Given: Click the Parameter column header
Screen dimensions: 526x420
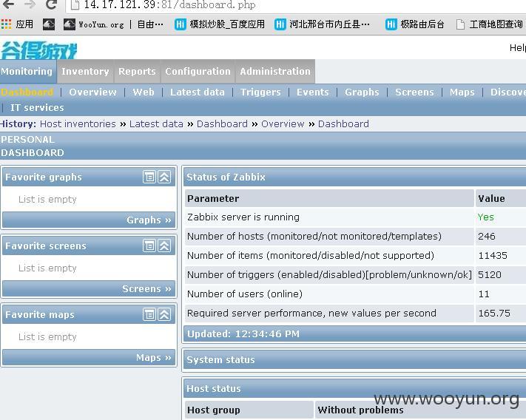Looking at the screenshot, I should (x=329, y=198).
